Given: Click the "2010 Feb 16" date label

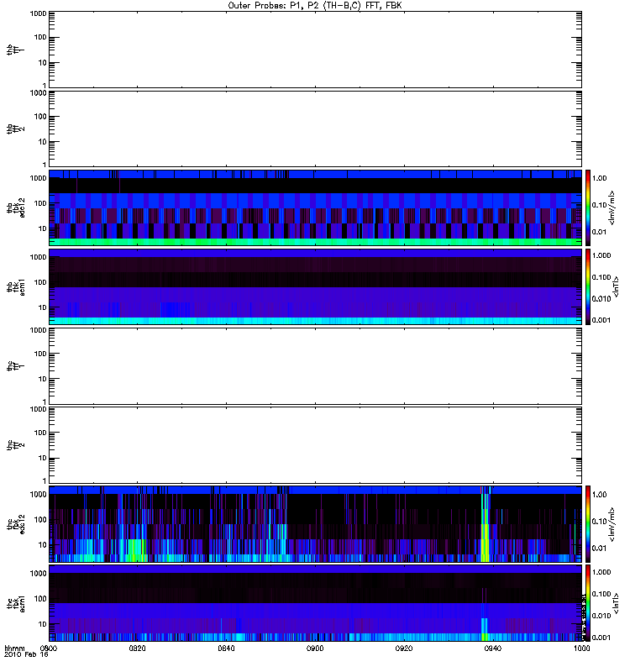Looking at the screenshot, I should (x=26, y=654).
